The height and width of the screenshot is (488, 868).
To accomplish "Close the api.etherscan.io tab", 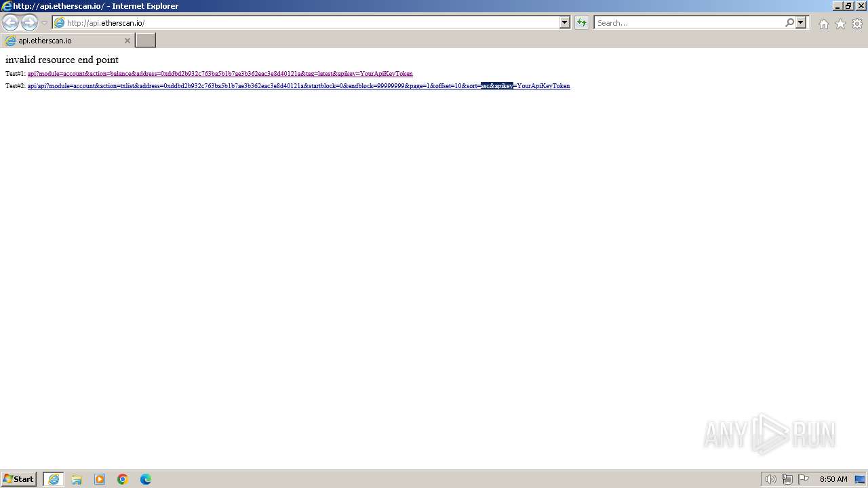I will [127, 41].
